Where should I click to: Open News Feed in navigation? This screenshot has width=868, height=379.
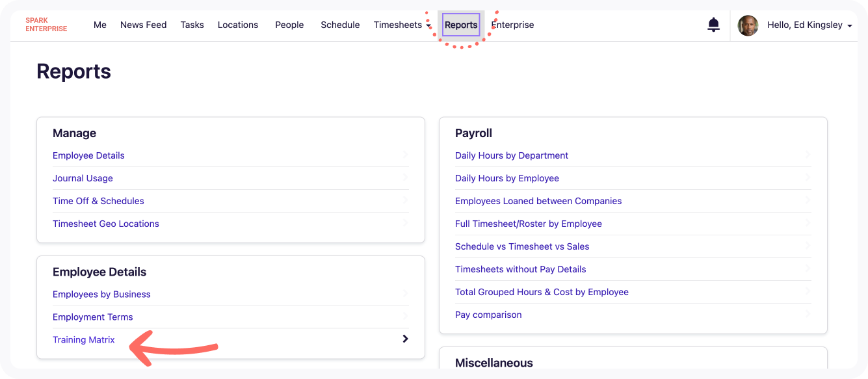point(144,25)
